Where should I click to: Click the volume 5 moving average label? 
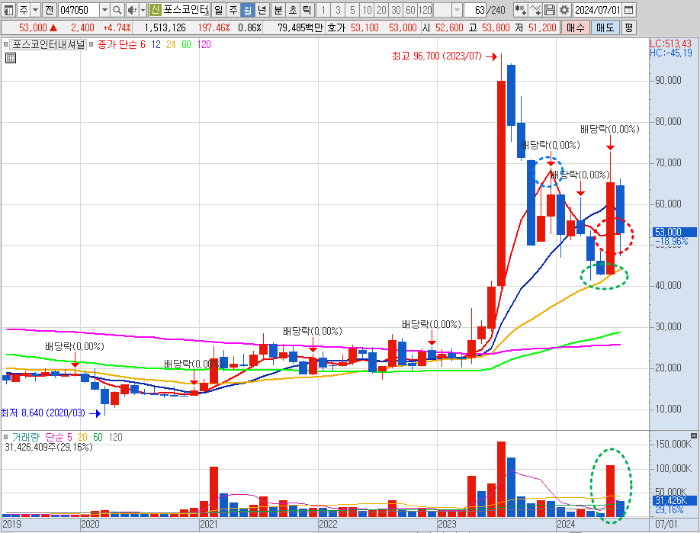pyautogui.click(x=69, y=437)
